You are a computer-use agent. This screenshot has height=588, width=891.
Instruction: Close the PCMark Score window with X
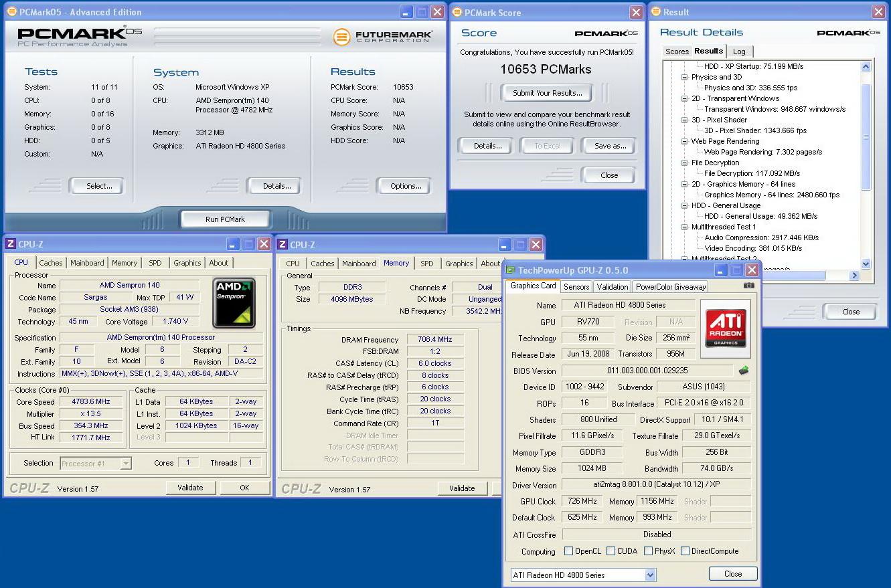(x=636, y=13)
